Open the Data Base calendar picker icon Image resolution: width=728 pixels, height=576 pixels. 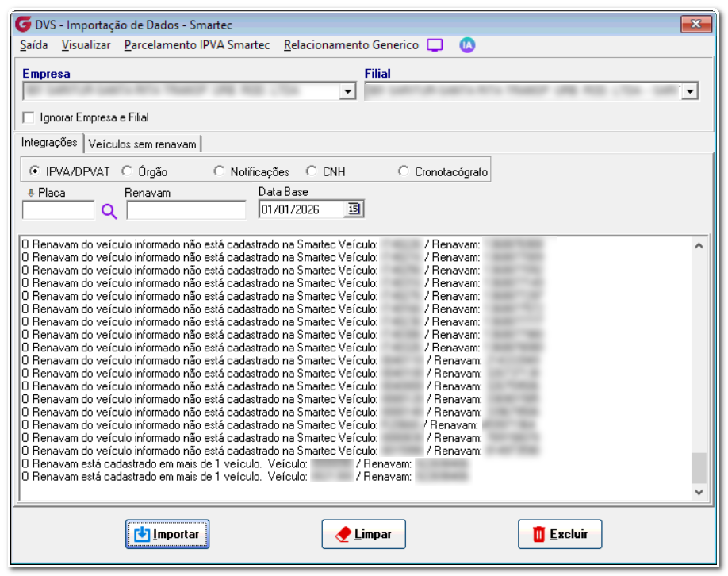coord(354,209)
